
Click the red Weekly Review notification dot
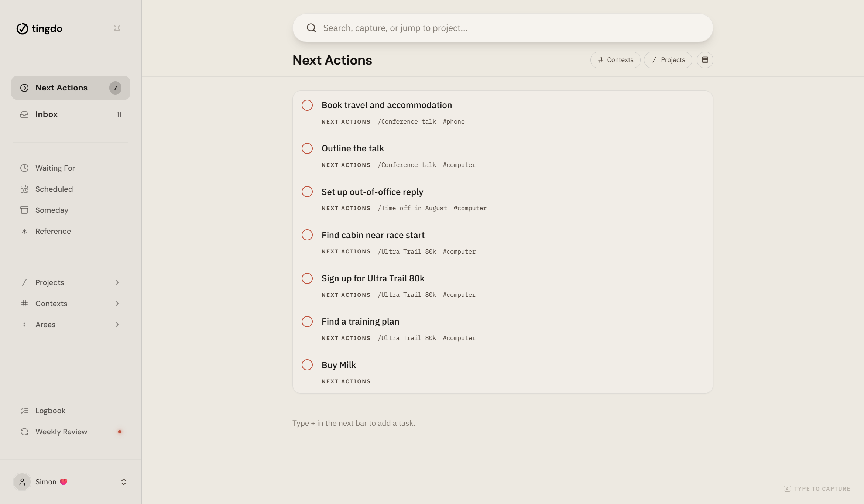point(120,432)
